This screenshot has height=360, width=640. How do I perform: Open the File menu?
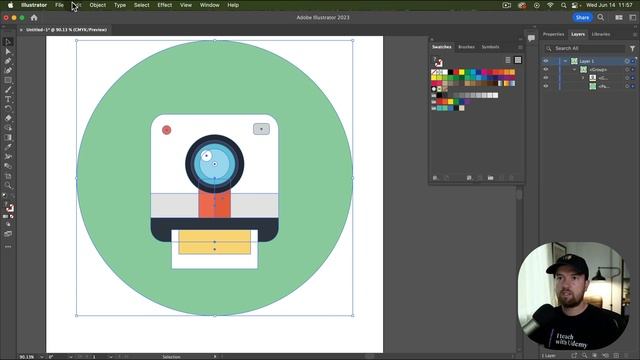tap(59, 5)
